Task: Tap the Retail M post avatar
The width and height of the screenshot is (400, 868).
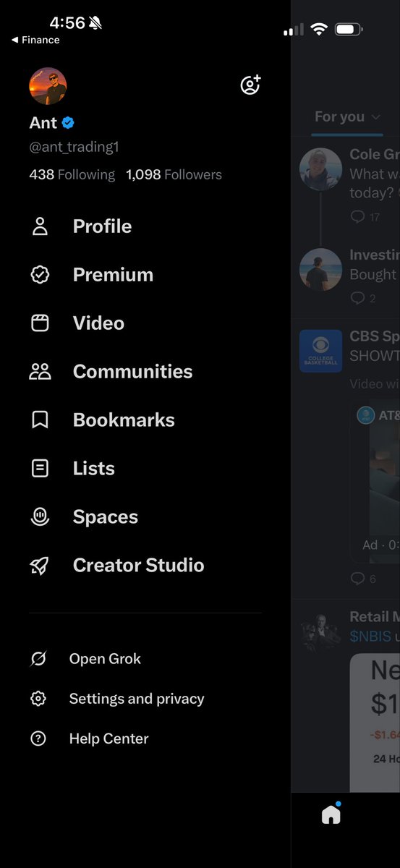Action: tap(320, 631)
